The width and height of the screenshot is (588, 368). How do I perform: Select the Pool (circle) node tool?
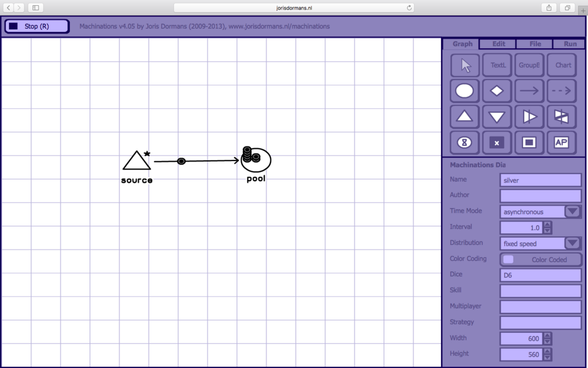465,91
